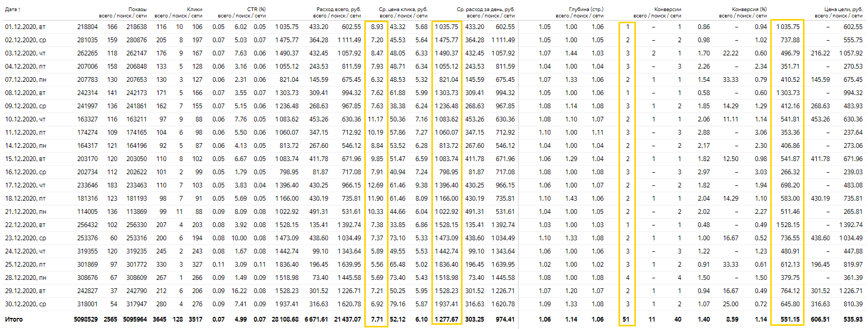Click click price 12.69 on 17.12.2020
This screenshot has width=868, height=329.
click(376, 185)
